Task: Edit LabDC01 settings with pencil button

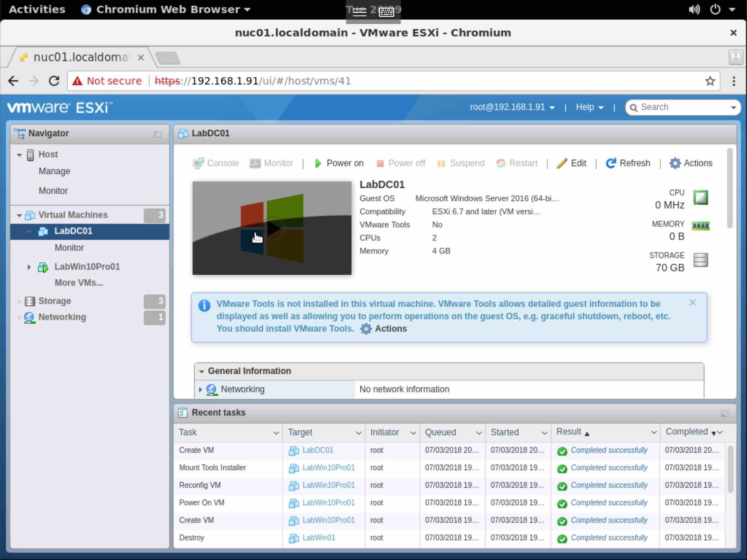Action: tap(571, 163)
